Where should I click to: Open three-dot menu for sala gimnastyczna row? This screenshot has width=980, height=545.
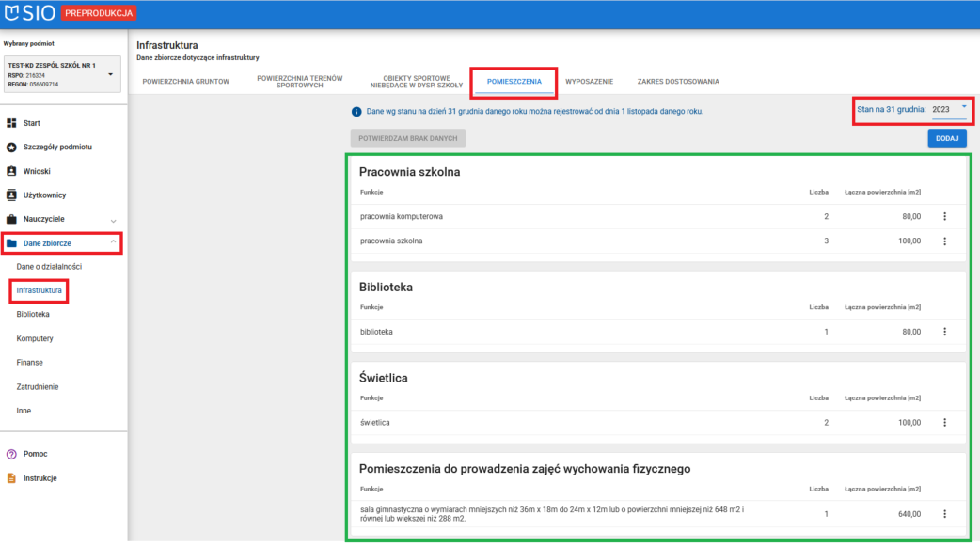coord(944,514)
